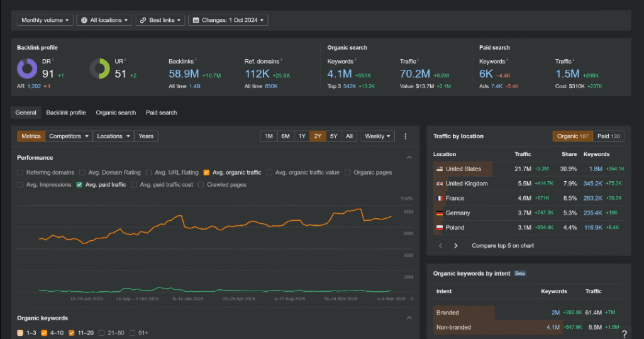Screen dimensions: 644x339
Task: Disable the Avg. paid traffic checkbox
Action: coord(79,185)
